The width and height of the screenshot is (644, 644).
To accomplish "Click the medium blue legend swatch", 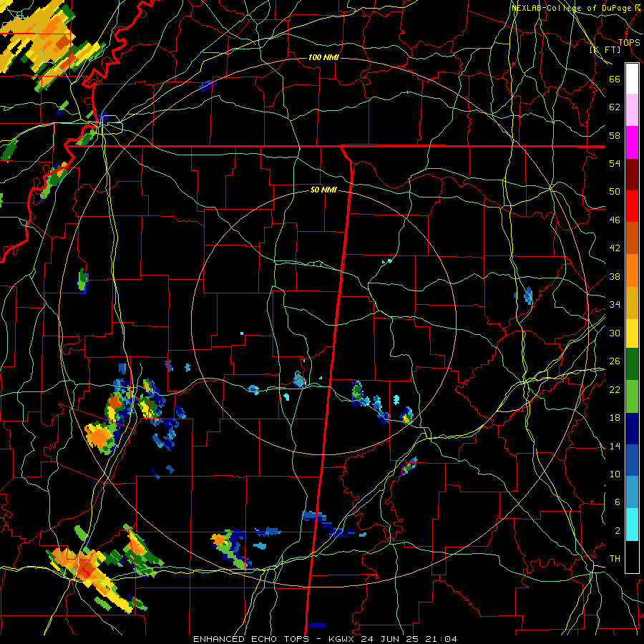I will coord(632,460).
